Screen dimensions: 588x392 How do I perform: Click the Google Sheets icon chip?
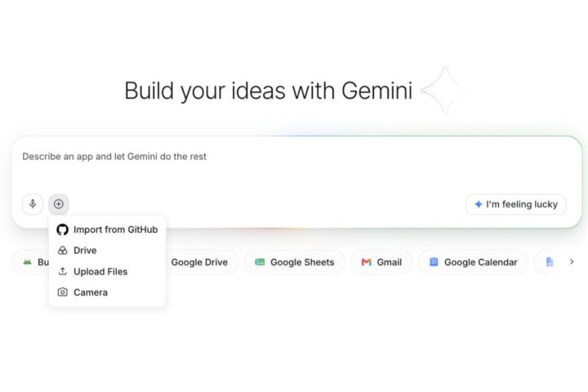tap(260, 262)
